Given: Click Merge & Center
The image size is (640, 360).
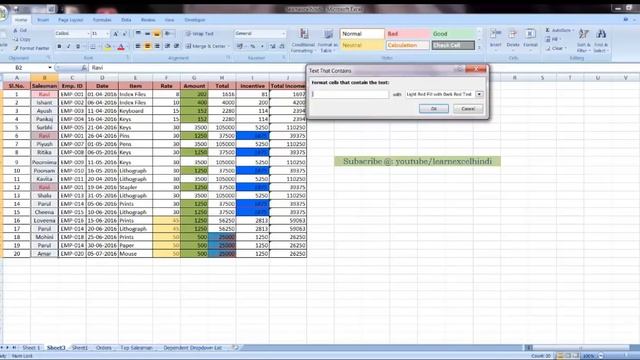Looking at the screenshot, I should tap(207, 46).
